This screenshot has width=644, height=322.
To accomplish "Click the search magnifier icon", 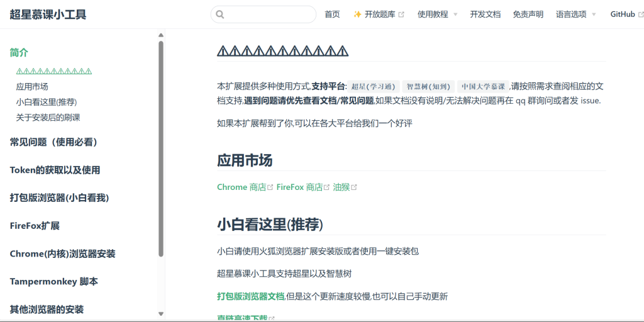I will point(220,14).
